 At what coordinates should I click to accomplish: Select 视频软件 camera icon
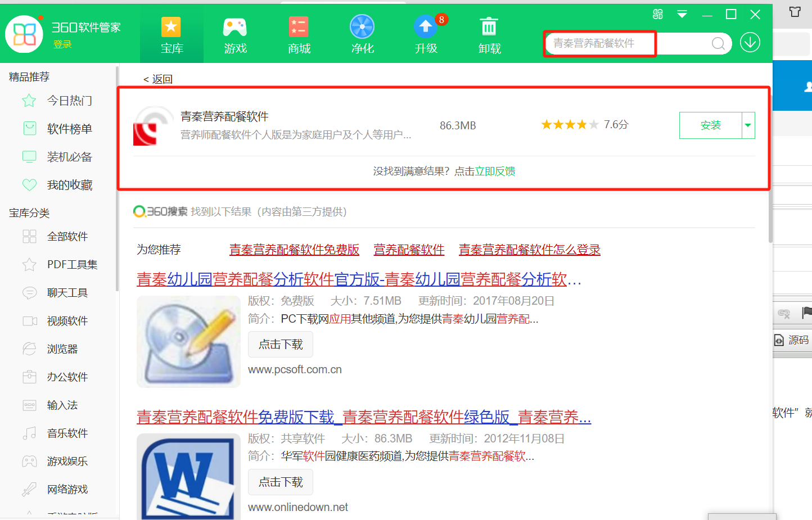coord(29,321)
